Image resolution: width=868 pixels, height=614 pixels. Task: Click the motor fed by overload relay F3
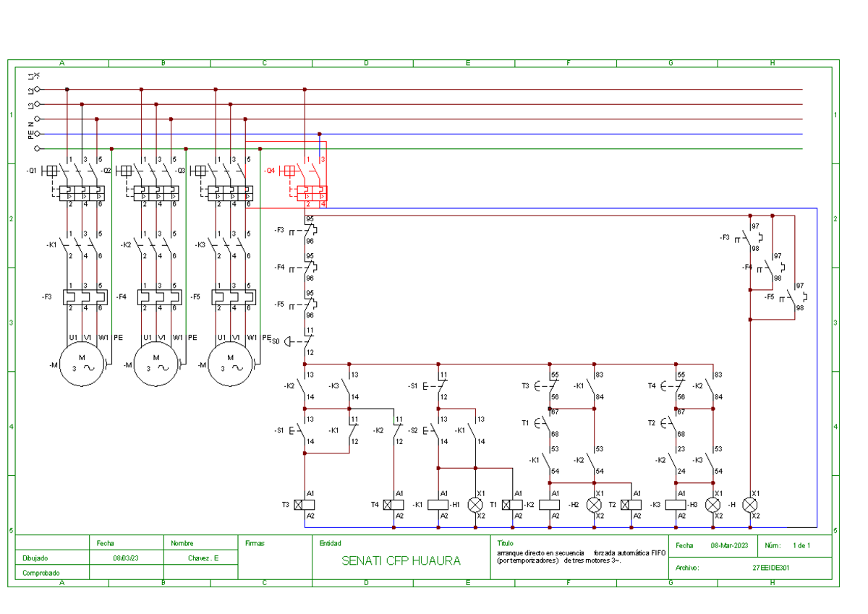click(82, 363)
